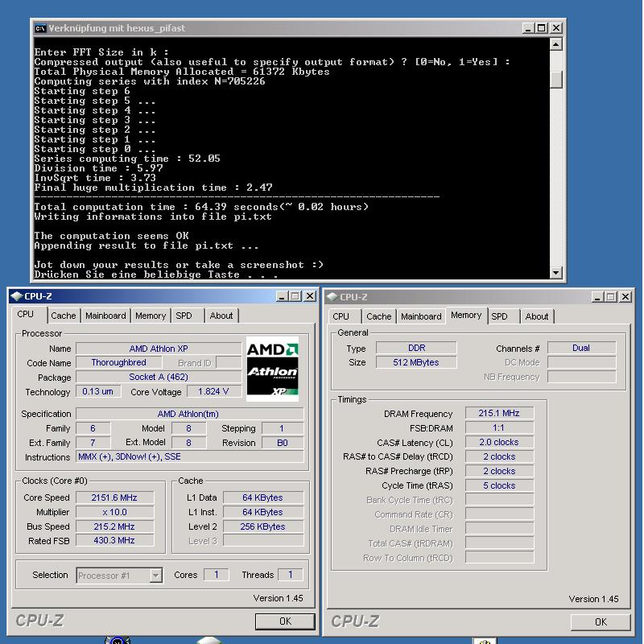The height and width of the screenshot is (644, 644).
Task: Switch to CPU tab in right CPU-Z window
Action: click(x=341, y=316)
